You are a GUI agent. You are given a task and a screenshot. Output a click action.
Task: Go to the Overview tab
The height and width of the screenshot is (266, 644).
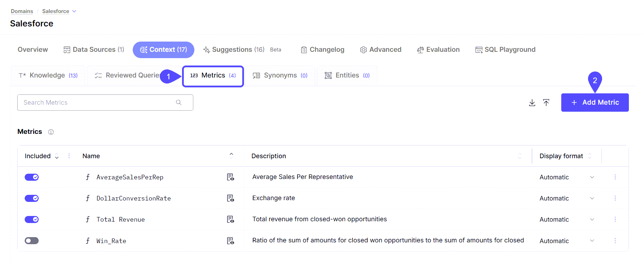[x=33, y=50]
